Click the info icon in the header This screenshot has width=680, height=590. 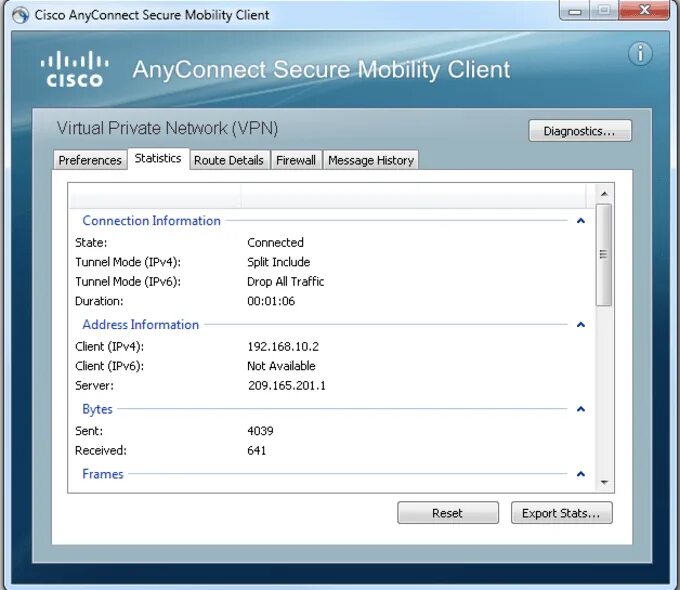(640, 54)
